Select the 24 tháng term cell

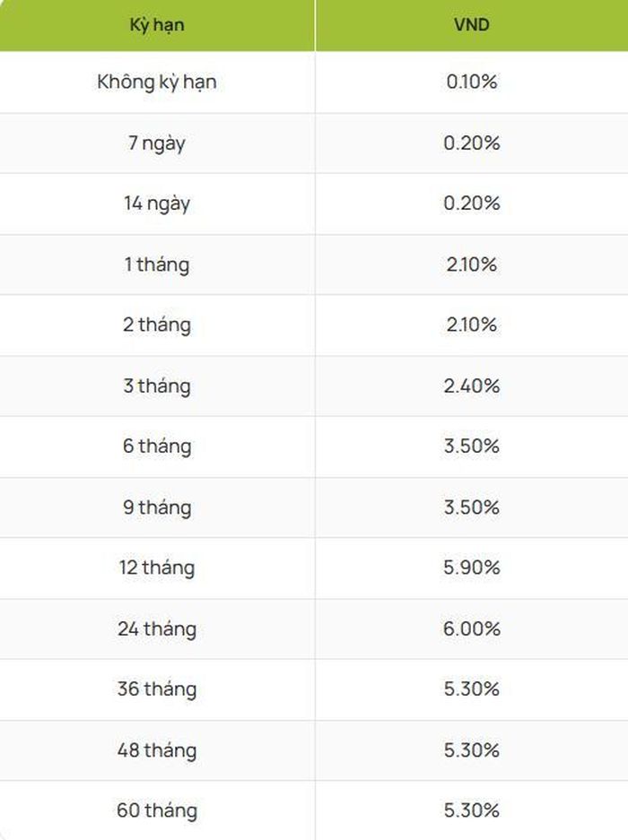[x=157, y=629]
